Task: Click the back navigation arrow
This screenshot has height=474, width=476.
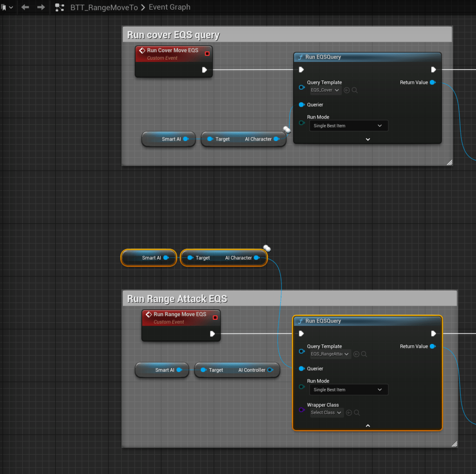Action: pos(25,7)
